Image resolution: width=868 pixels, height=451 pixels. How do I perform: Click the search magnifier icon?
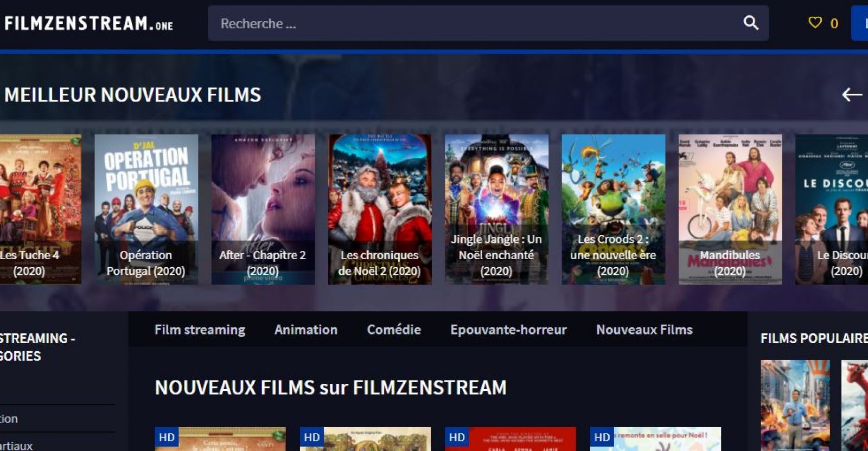[751, 23]
